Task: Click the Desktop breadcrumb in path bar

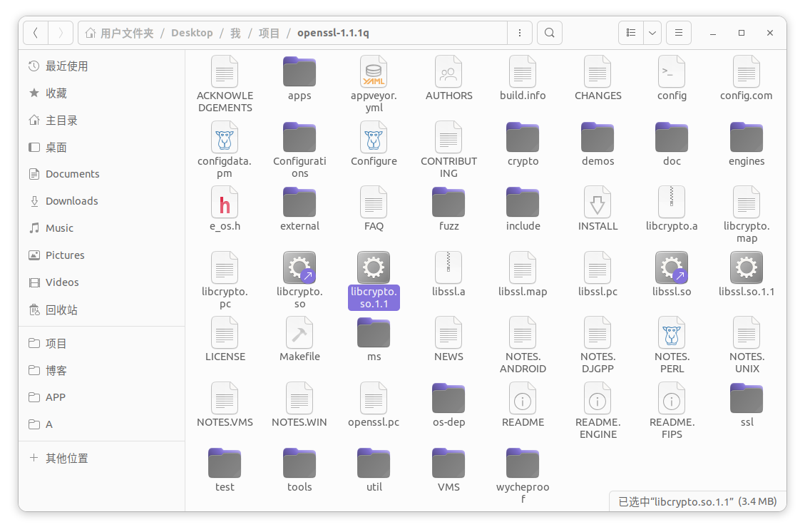Action: click(x=192, y=33)
